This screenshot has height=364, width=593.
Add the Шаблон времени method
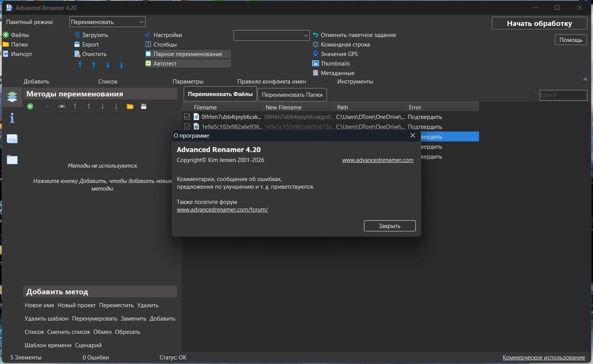tap(48, 345)
